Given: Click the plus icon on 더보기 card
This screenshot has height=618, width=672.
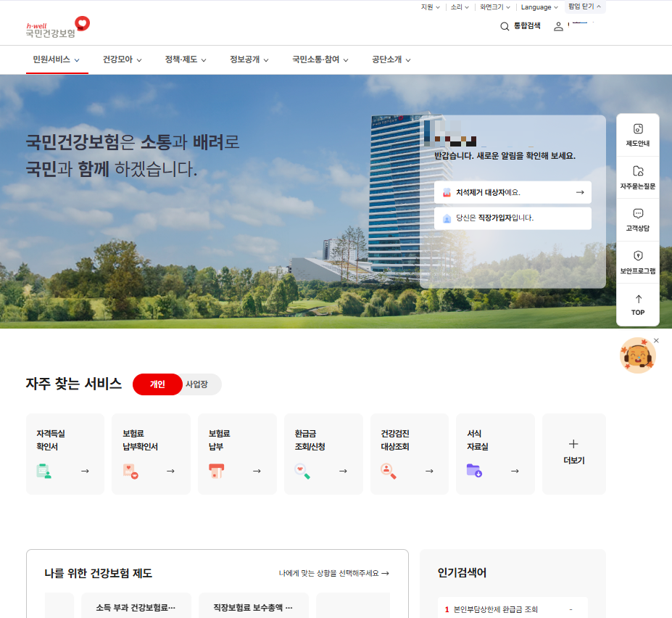Looking at the screenshot, I should (x=573, y=443).
